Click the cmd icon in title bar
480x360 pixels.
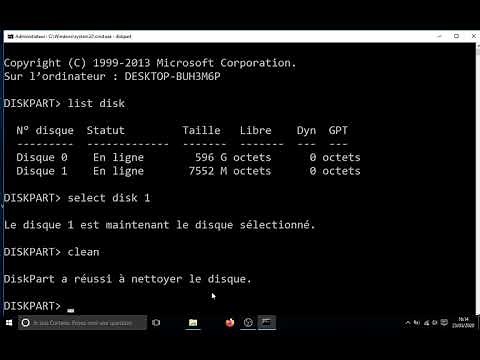[x=10, y=36]
